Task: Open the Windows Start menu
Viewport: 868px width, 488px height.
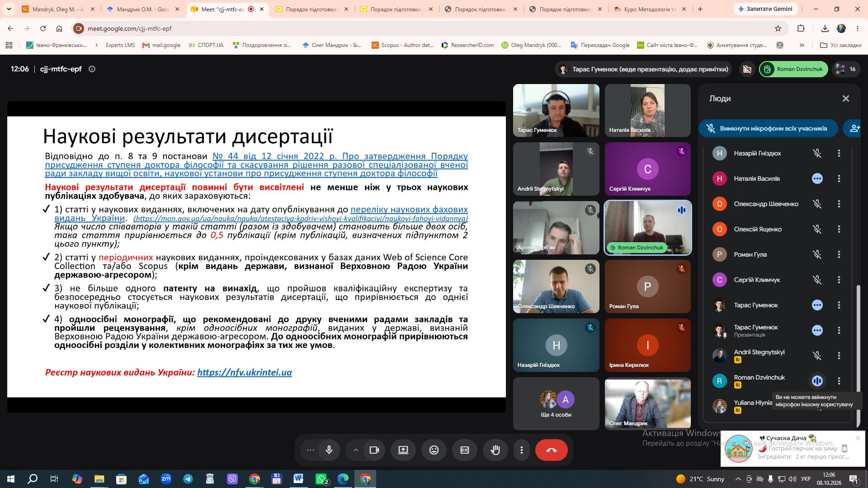Action: click(x=10, y=479)
